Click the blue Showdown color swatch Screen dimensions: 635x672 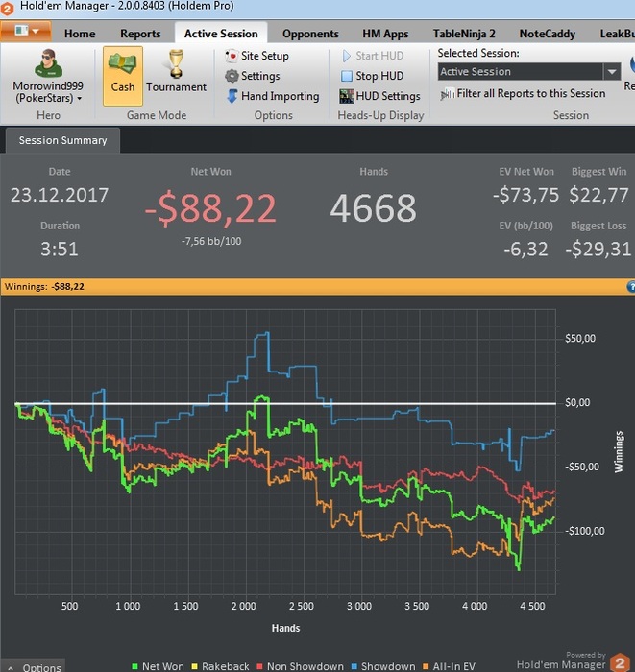[354, 666]
